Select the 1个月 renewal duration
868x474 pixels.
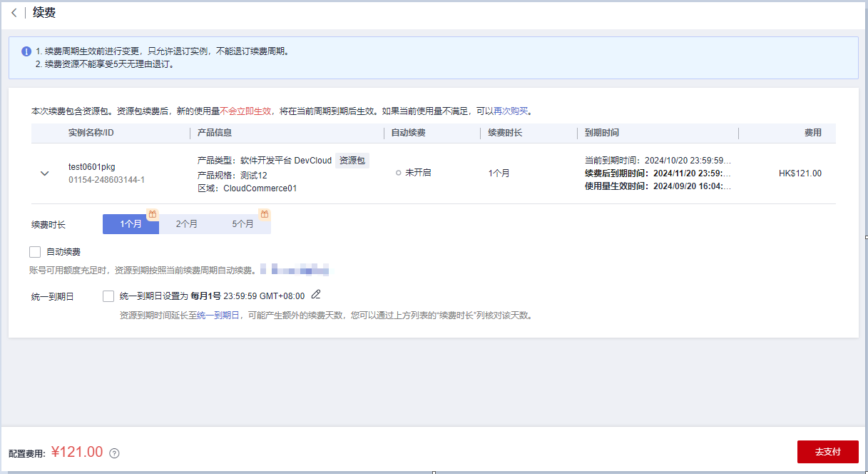tap(131, 224)
